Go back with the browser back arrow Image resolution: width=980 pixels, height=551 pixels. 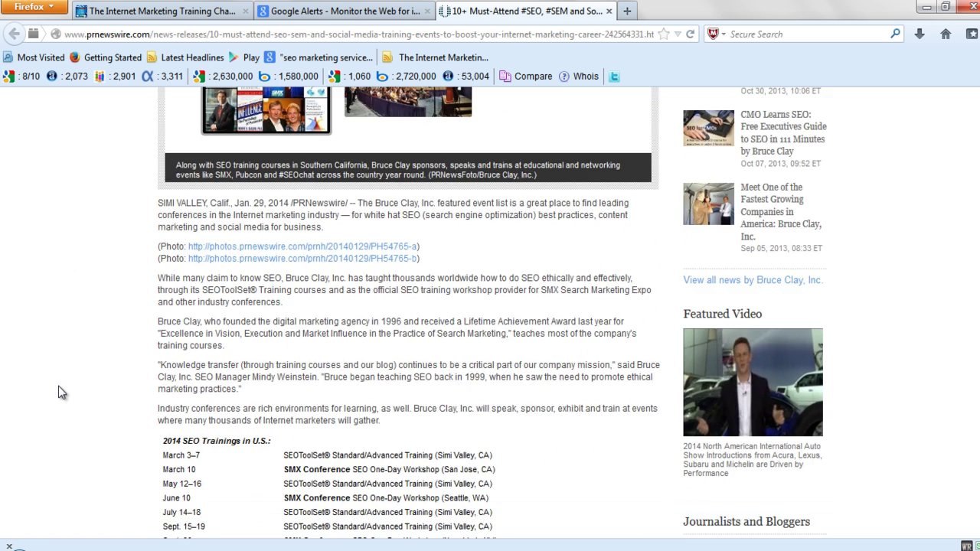(x=14, y=34)
